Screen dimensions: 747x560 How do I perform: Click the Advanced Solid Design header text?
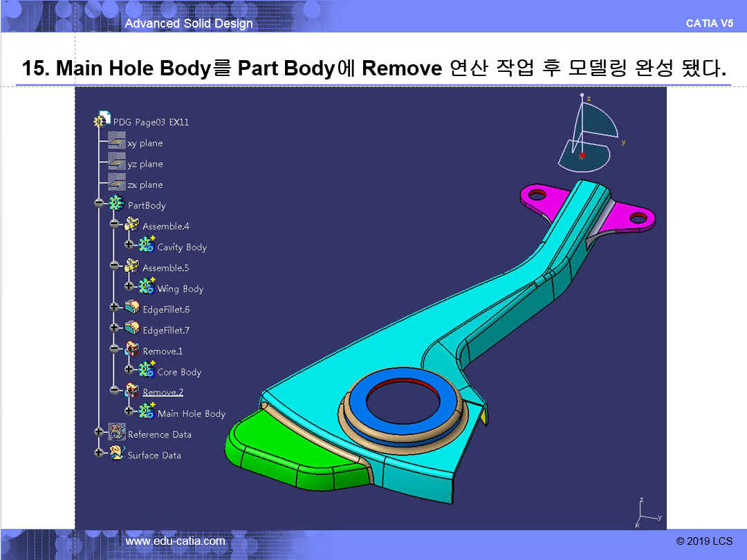point(188,24)
